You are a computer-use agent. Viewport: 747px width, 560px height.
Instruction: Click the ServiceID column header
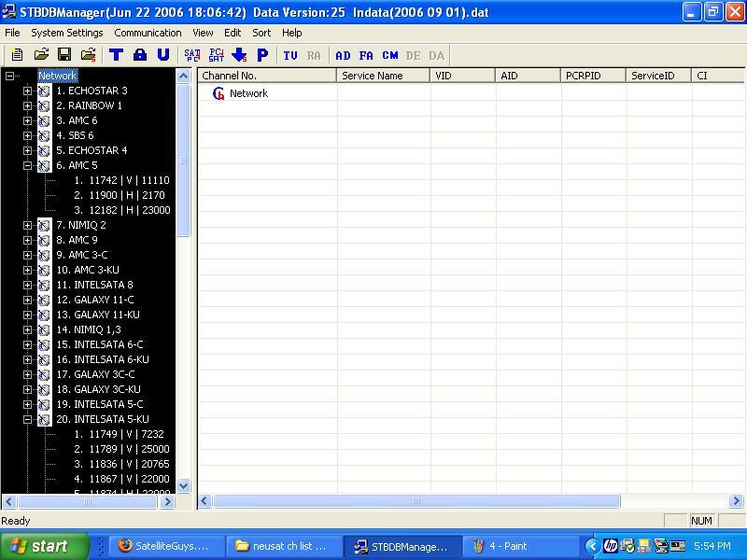point(658,76)
